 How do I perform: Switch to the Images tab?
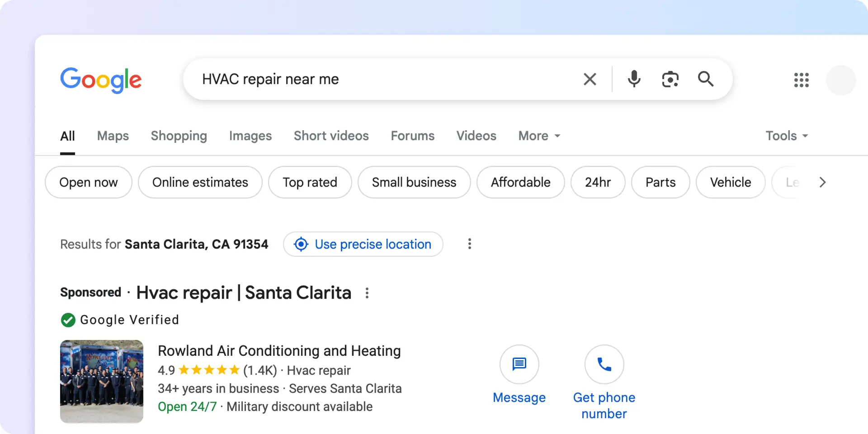[x=250, y=136]
